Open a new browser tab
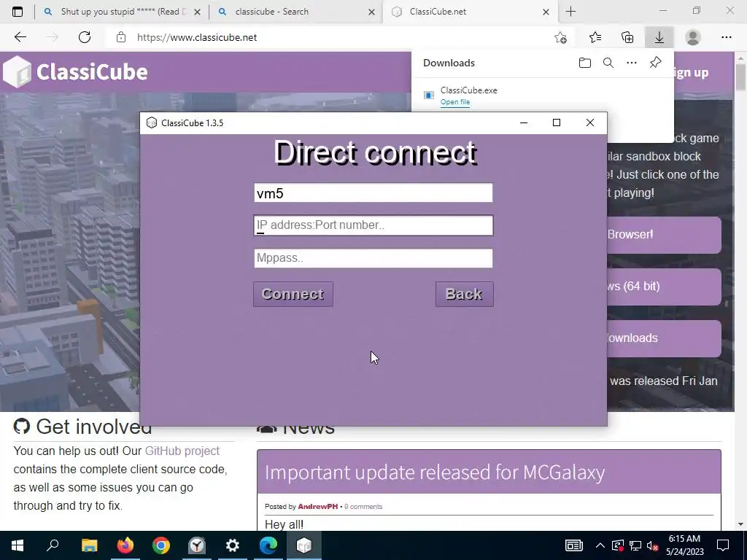747x560 pixels. (570, 12)
